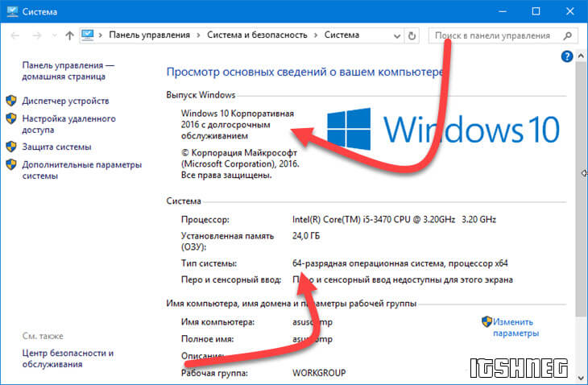Refresh the page with refresh icon
The height and width of the screenshot is (385, 588).
(x=412, y=36)
